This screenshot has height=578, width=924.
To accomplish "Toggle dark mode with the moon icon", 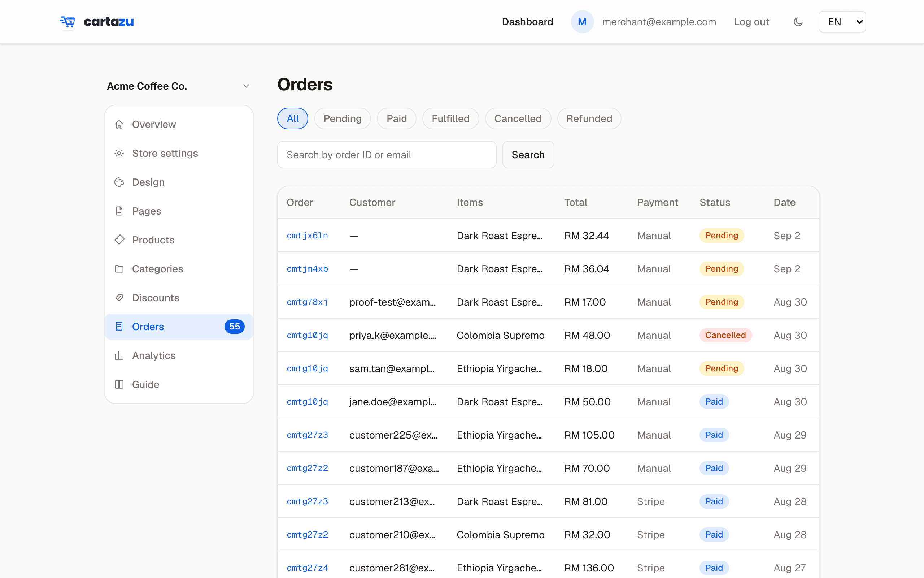I will tap(798, 22).
